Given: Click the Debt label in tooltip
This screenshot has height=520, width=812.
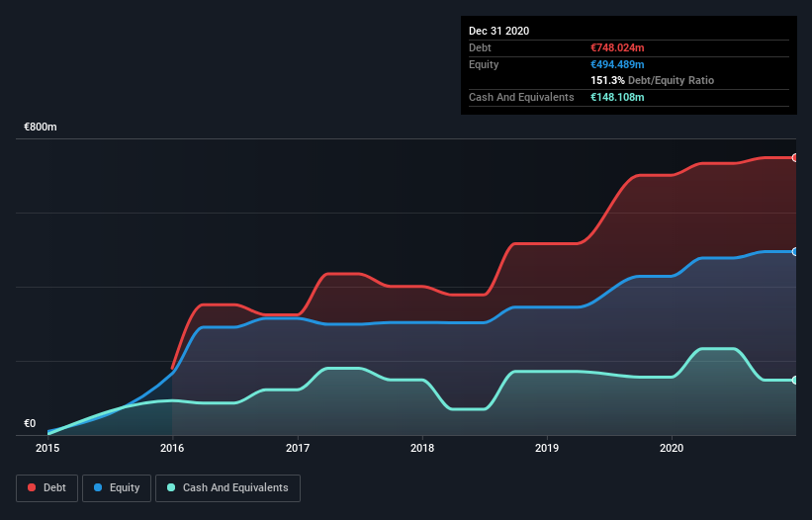Looking at the screenshot, I should (480, 47).
